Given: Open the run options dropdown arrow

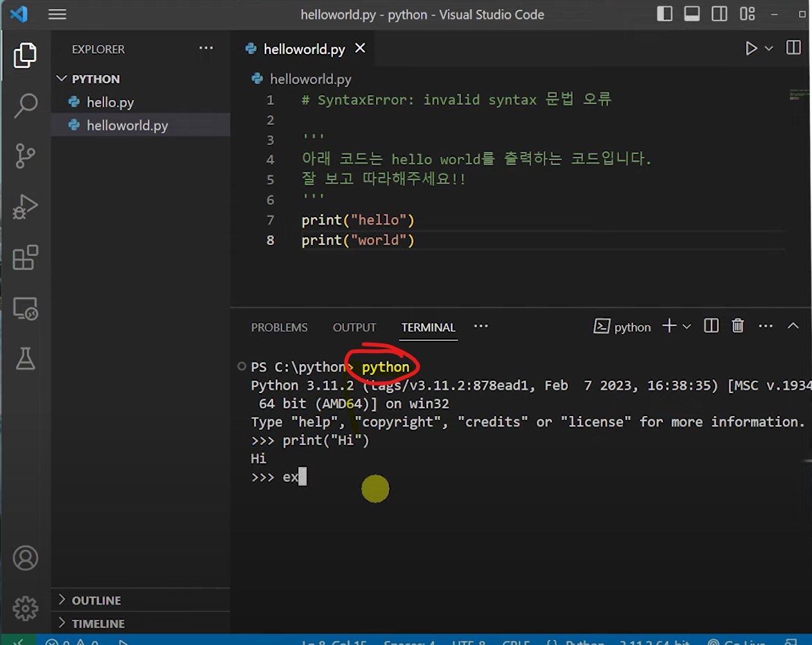Looking at the screenshot, I should tap(769, 49).
